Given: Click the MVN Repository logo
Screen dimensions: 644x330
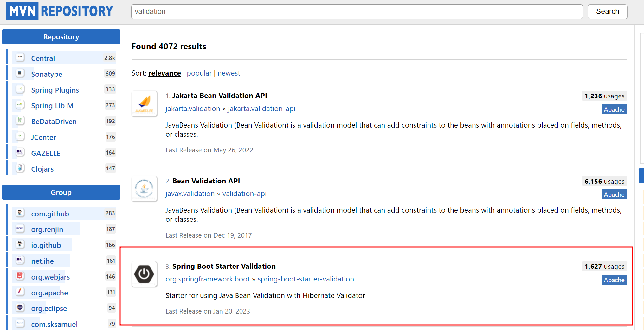Looking at the screenshot, I should click(60, 11).
